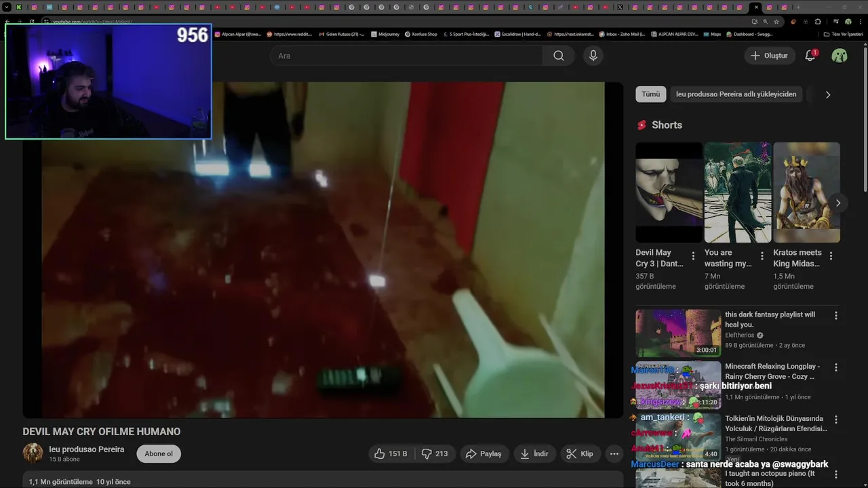Open the Midjourney bookmark
The height and width of the screenshot is (488, 868).
pos(386,34)
